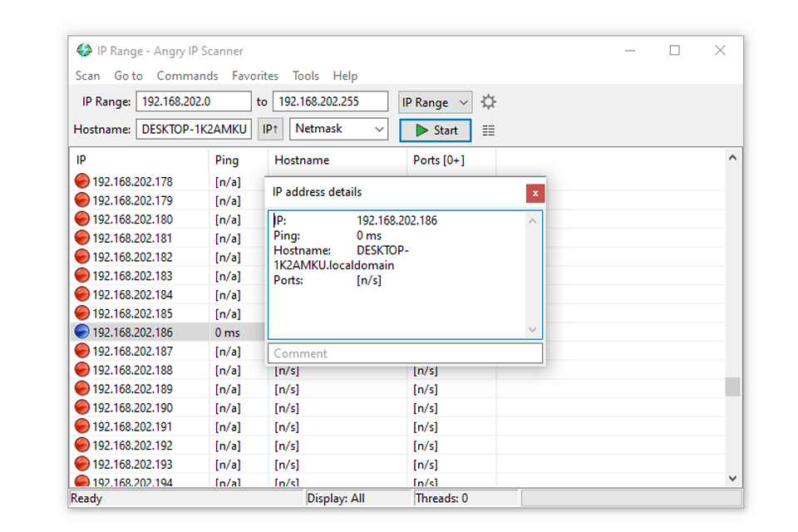
Task: Click red status dot for 192.168.202.184
Action: pos(82,294)
